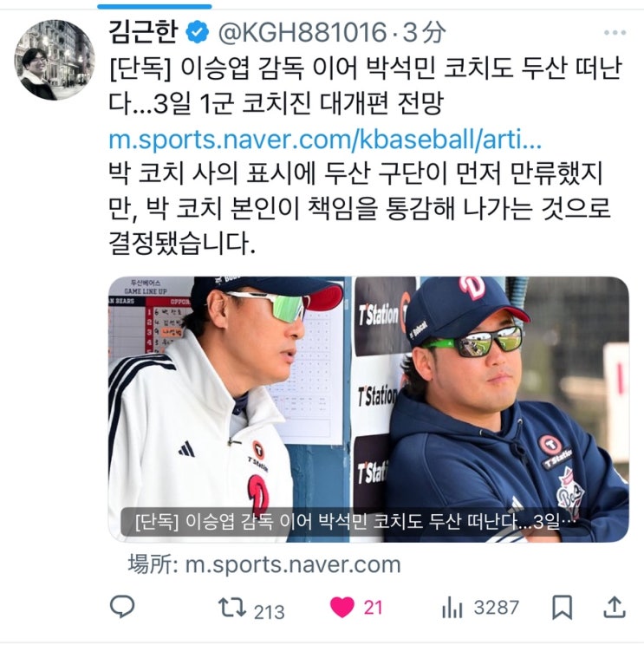Open the reply comment bubble icon
This screenshot has height=645, width=644.
(x=122, y=607)
